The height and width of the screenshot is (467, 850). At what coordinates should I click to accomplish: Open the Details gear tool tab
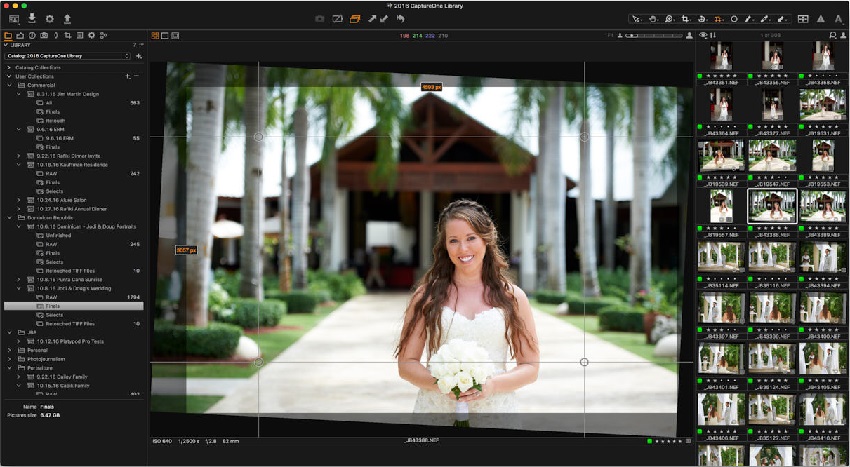pos(92,36)
